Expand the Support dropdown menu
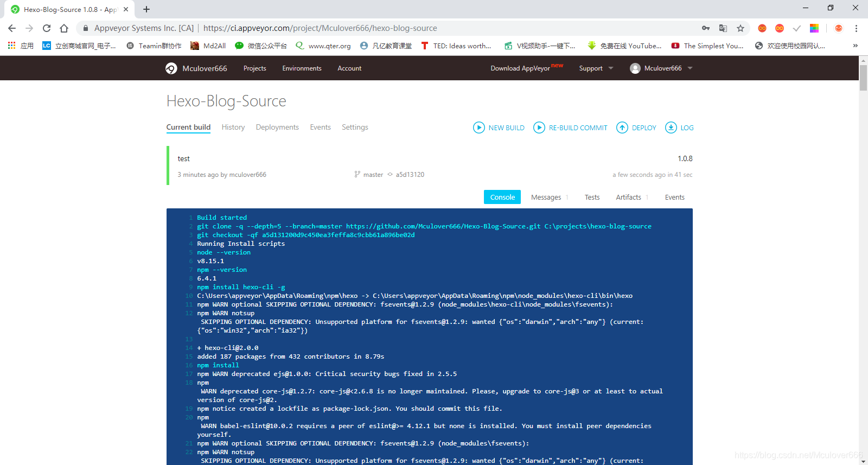Screen dimensions: 868x465 pyautogui.click(x=596, y=68)
